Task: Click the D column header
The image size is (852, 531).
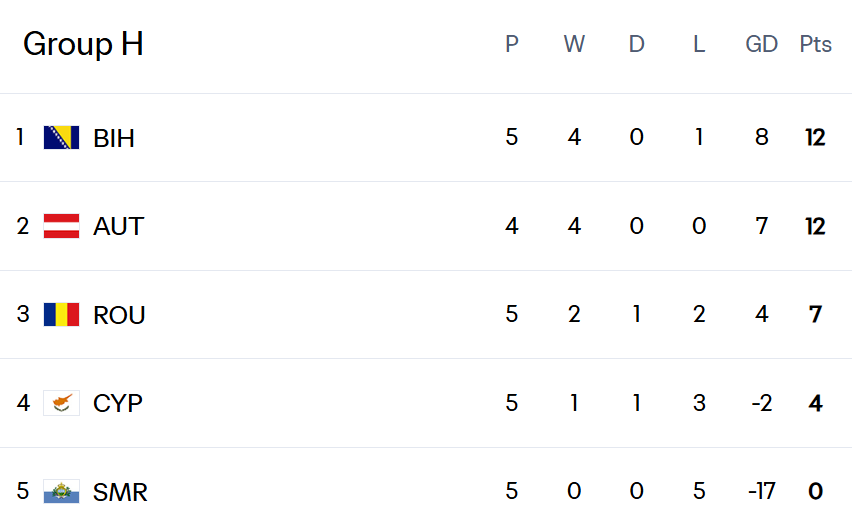Action: 637,44
